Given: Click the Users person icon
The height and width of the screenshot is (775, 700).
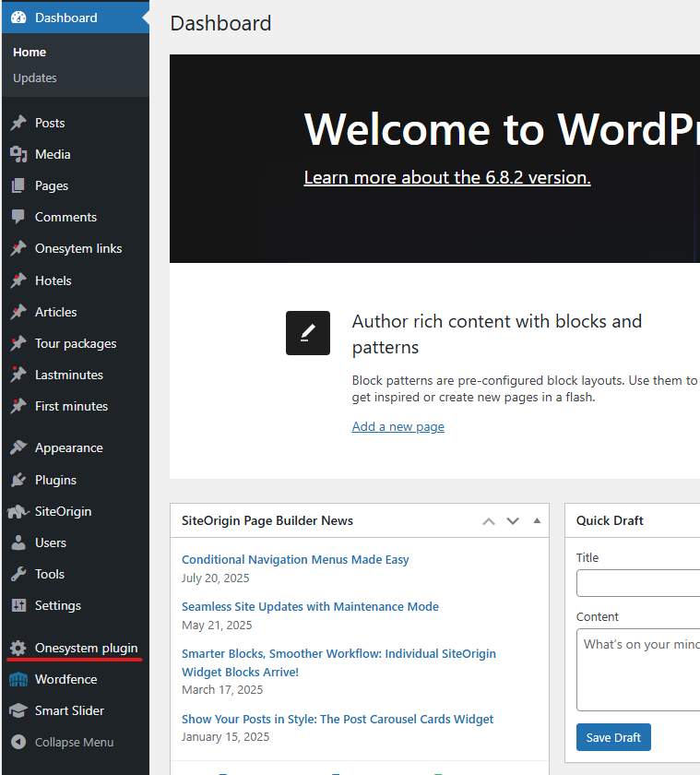Looking at the screenshot, I should (18, 542).
